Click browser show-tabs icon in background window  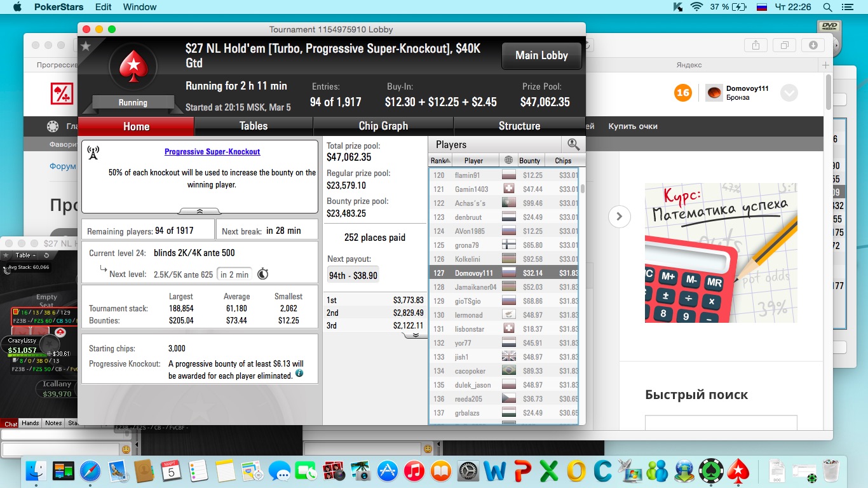(785, 45)
